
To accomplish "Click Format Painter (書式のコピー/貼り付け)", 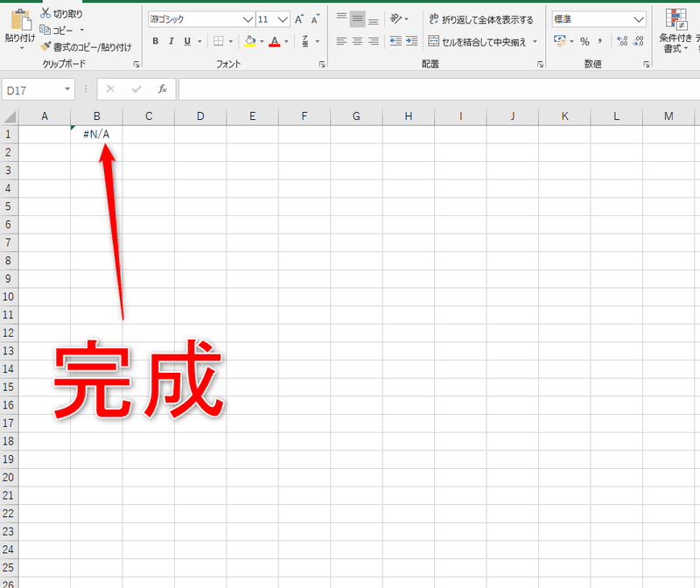I will 86,47.
